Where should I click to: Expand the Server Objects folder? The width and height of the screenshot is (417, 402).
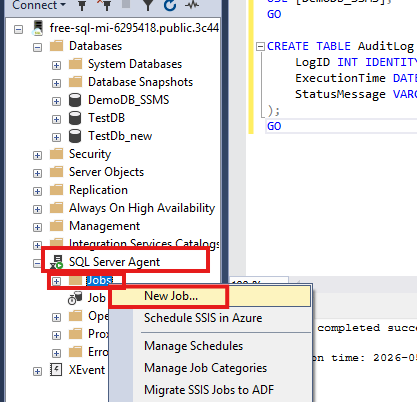click(x=37, y=173)
